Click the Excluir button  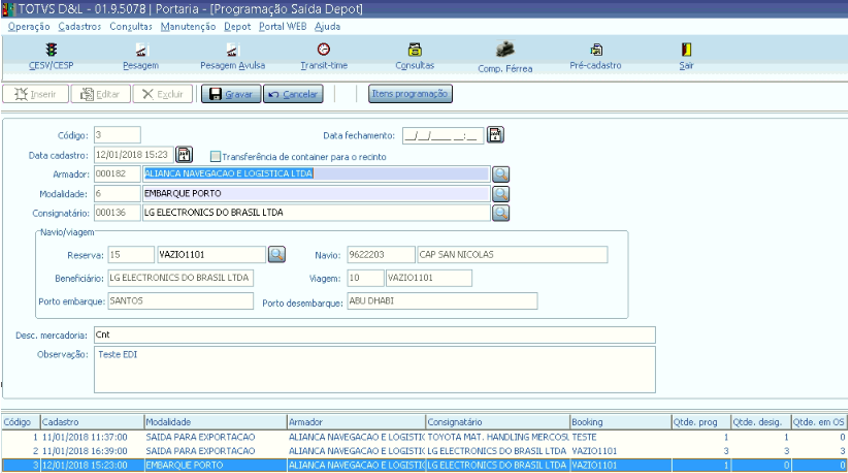coord(163,94)
